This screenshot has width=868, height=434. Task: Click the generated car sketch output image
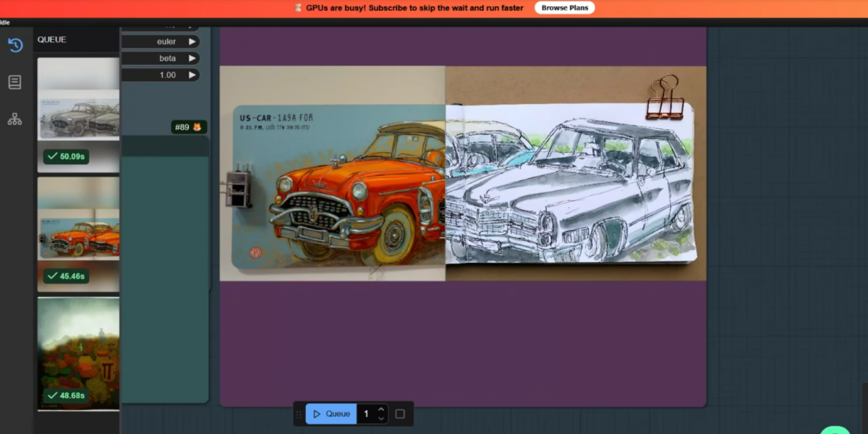(463, 174)
